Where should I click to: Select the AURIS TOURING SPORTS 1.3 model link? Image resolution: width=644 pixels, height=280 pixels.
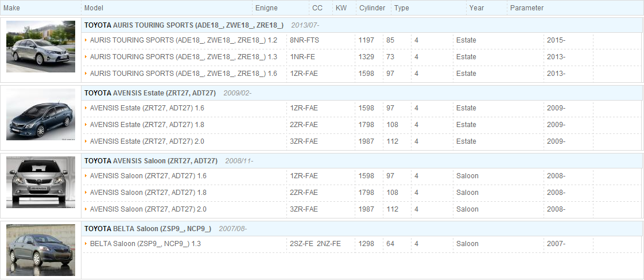point(183,57)
